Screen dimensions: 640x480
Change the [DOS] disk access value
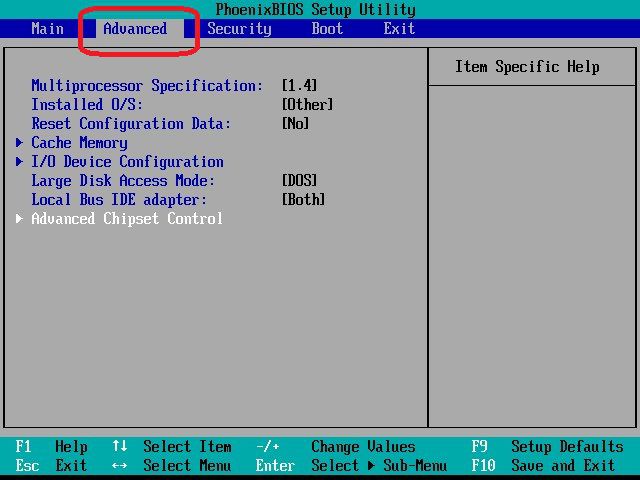[299, 180]
